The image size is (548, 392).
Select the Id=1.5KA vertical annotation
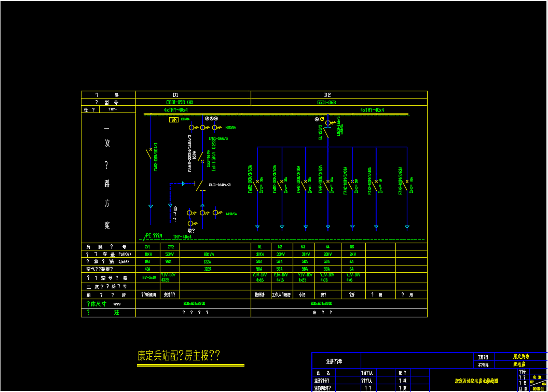point(213,156)
